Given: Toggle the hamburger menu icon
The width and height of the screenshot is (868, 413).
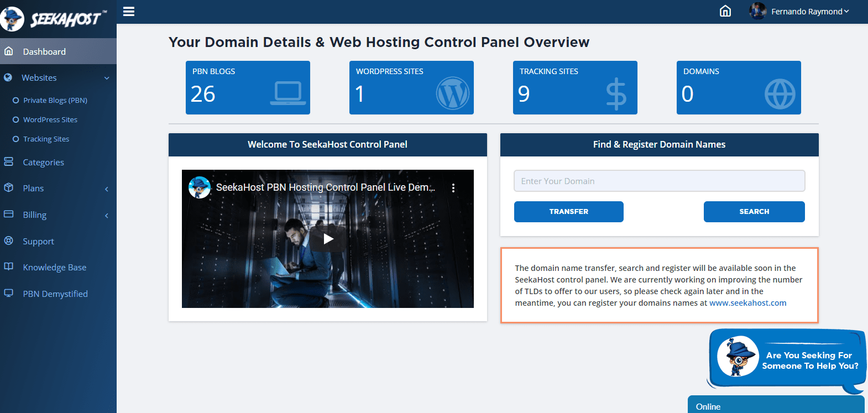Looking at the screenshot, I should pyautogui.click(x=129, y=11).
